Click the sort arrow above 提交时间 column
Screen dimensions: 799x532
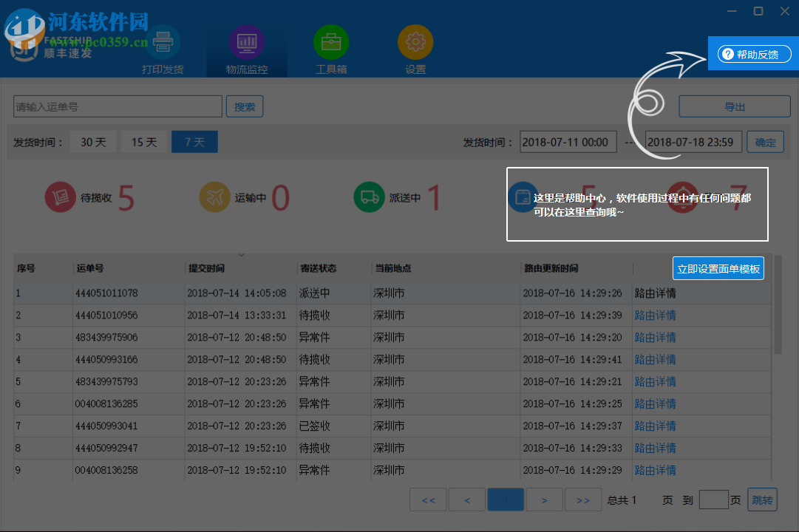click(x=241, y=254)
